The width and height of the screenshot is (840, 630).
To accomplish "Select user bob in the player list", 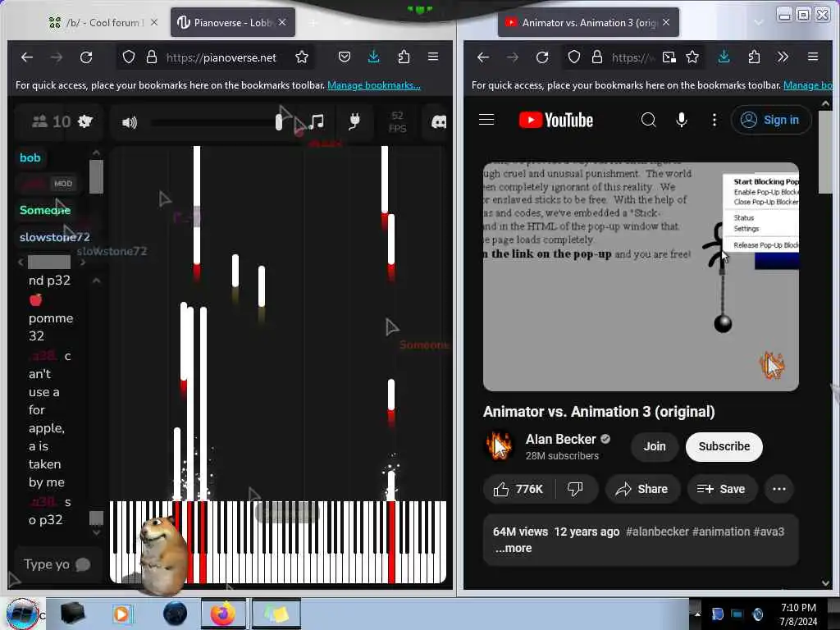I will pos(30,157).
